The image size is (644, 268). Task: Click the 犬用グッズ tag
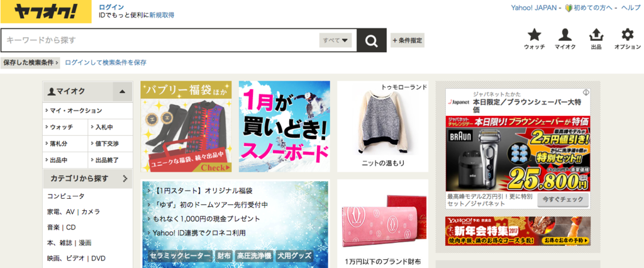(x=294, y=255)
